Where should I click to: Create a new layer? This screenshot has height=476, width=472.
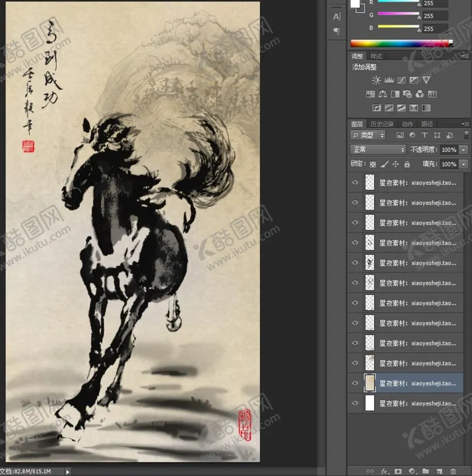(x=439, y=471)
